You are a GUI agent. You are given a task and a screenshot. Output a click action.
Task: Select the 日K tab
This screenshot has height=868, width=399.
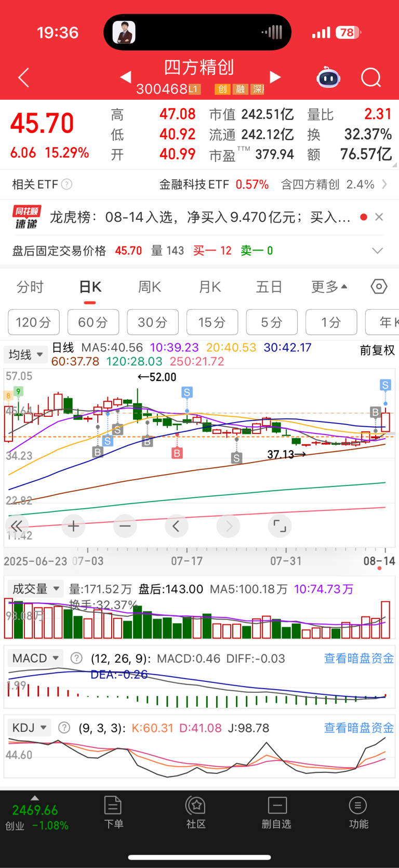click(90, 287)
